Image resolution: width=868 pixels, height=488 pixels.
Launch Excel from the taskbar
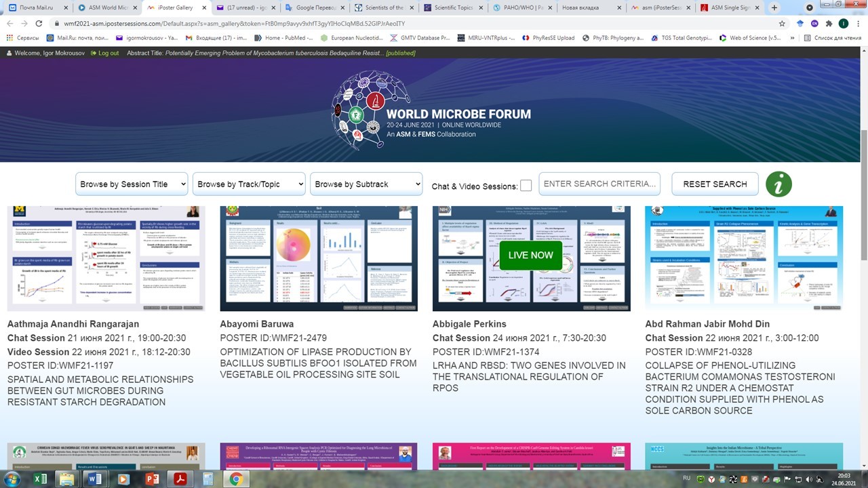tap(40, 479)
